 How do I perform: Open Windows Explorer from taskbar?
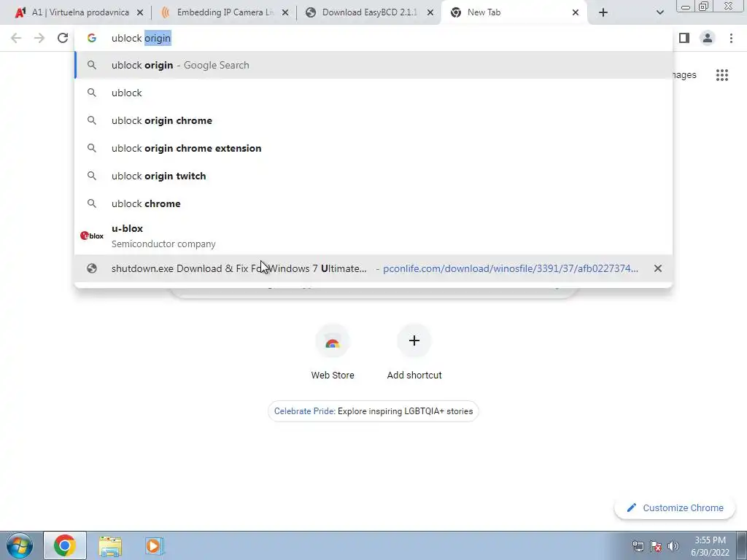point(110,545)
